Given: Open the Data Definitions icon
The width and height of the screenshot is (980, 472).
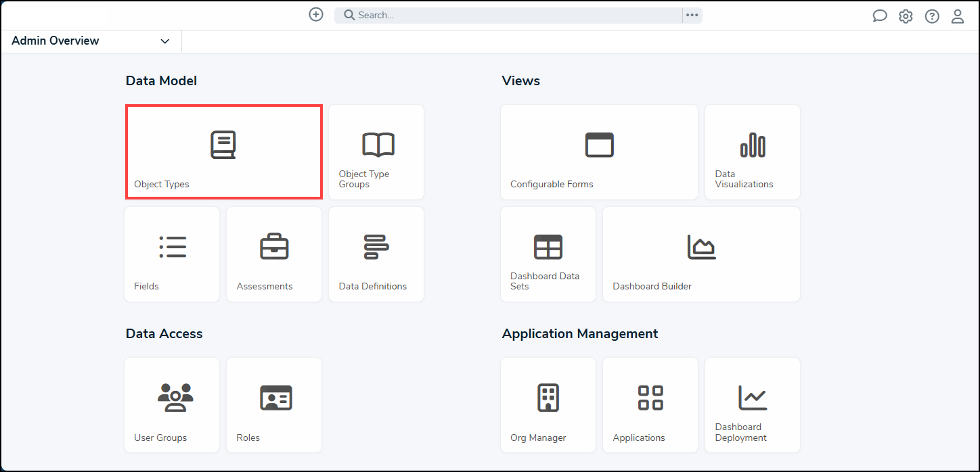Looking at the screenshot, I should coord(376,247).
